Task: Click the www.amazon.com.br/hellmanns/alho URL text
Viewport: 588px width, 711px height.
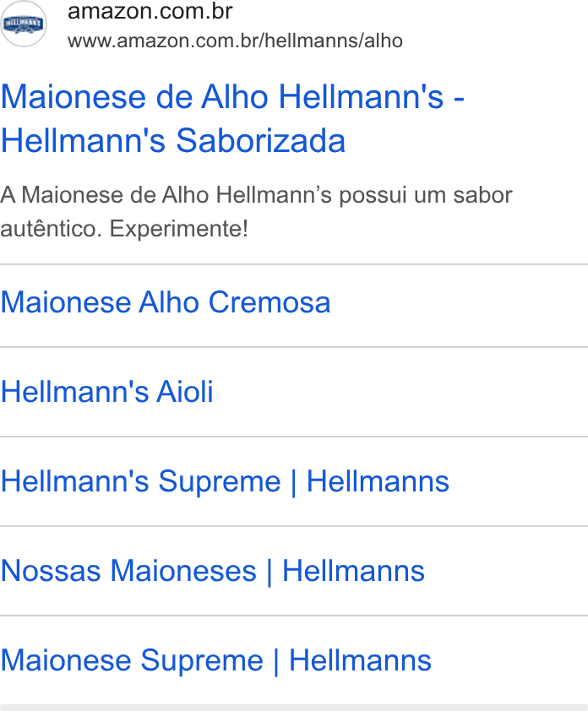Action: (235, 41)
